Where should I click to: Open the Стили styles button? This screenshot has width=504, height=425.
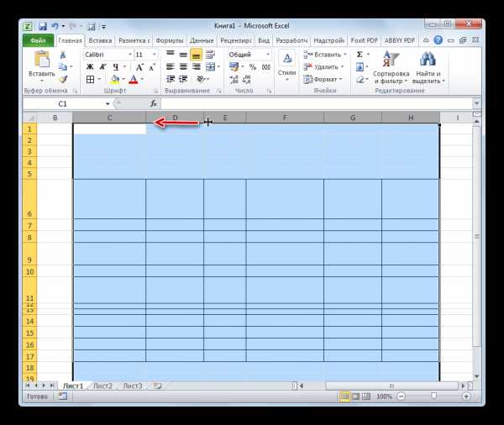[x=286, y=66]
